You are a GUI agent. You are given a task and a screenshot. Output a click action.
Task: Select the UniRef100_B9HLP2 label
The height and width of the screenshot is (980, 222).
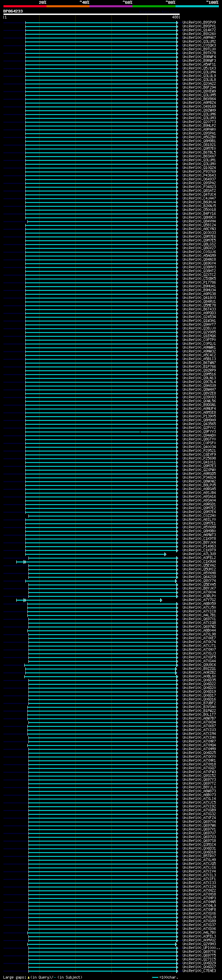coord(199,125)
